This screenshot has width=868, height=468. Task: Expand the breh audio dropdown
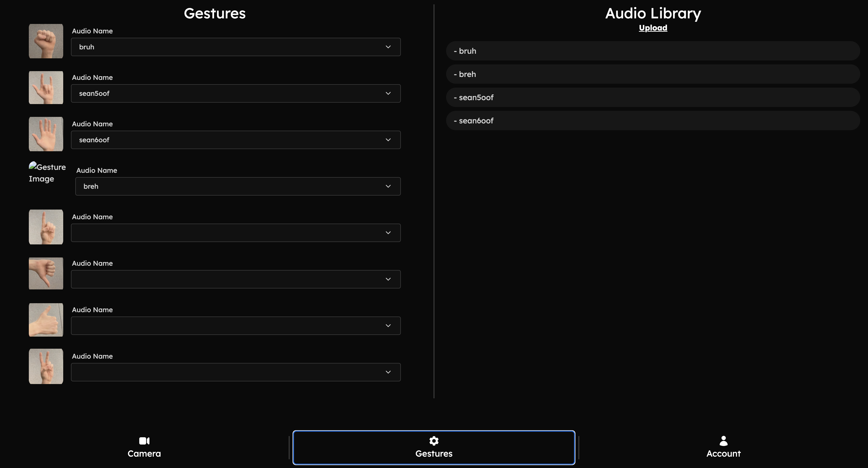click(x=238, y=187)
